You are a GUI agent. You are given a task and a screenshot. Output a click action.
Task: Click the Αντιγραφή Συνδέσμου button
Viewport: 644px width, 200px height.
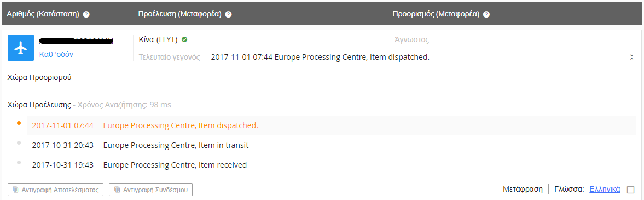150,190
